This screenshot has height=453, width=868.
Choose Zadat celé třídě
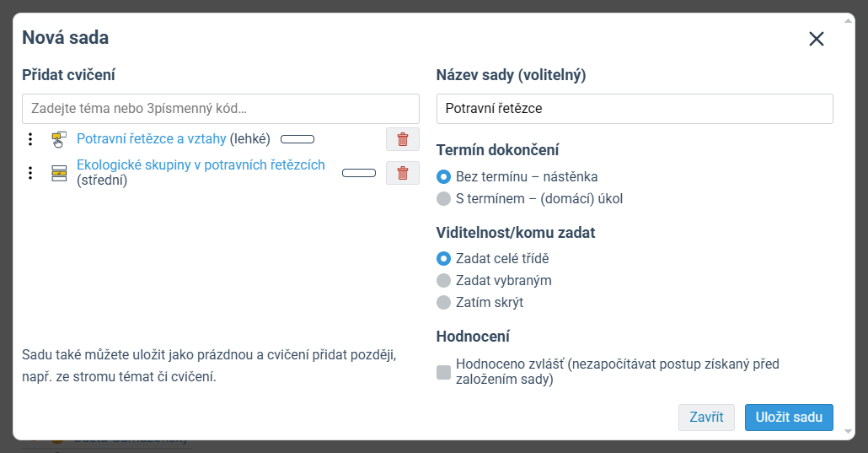[443, 258]
